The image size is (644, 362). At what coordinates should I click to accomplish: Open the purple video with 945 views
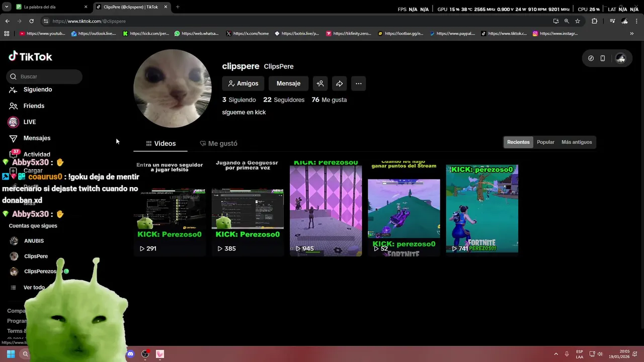pyautogui.click(x=326, y=208)
